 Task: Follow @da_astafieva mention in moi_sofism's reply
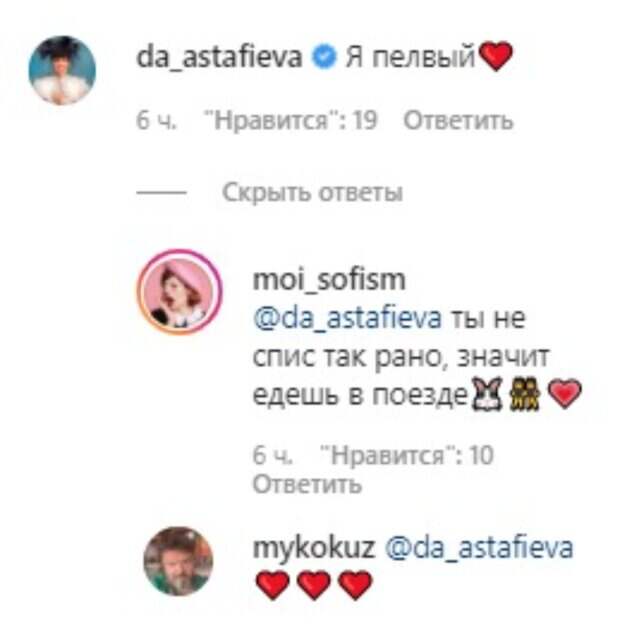tap(347, 318)
